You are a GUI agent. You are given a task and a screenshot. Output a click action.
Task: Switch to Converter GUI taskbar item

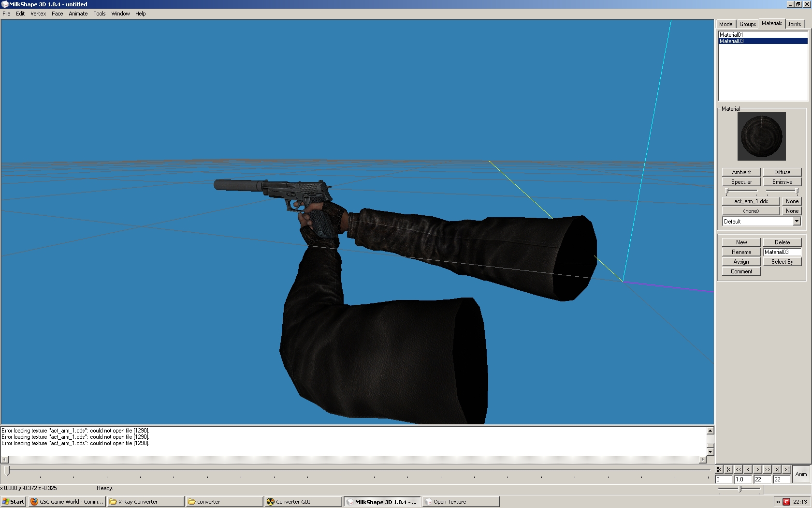(303, 502)
